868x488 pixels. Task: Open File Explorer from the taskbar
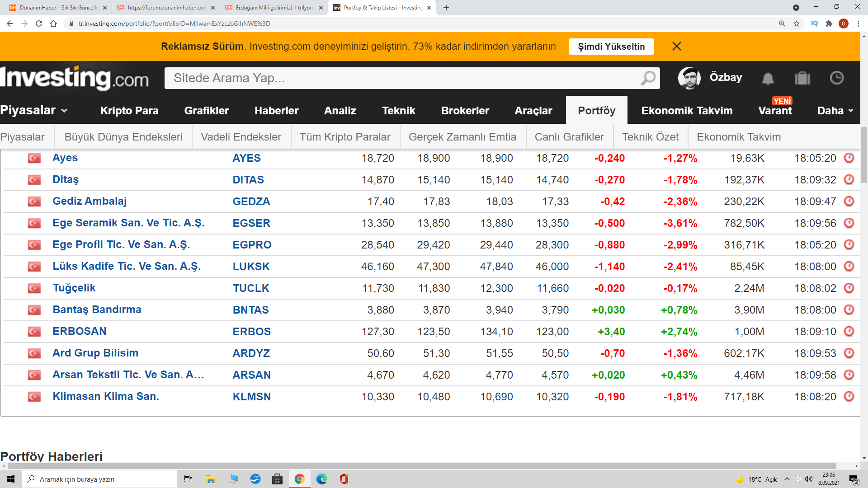tap(211, 479)
